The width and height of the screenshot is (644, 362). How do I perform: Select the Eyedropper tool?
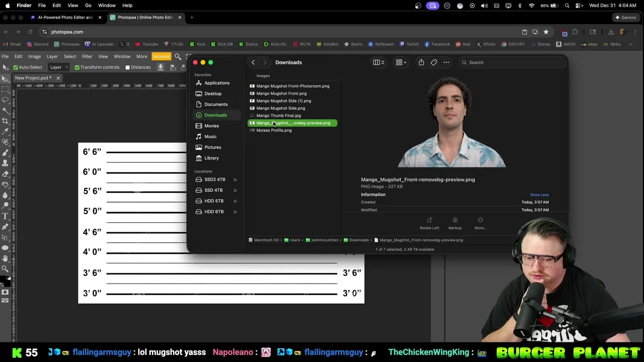6,132
